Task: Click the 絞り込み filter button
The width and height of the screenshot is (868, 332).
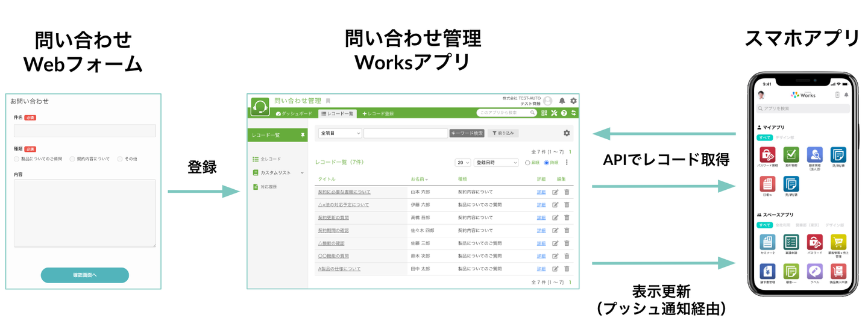Action: (x=503, y=133)
